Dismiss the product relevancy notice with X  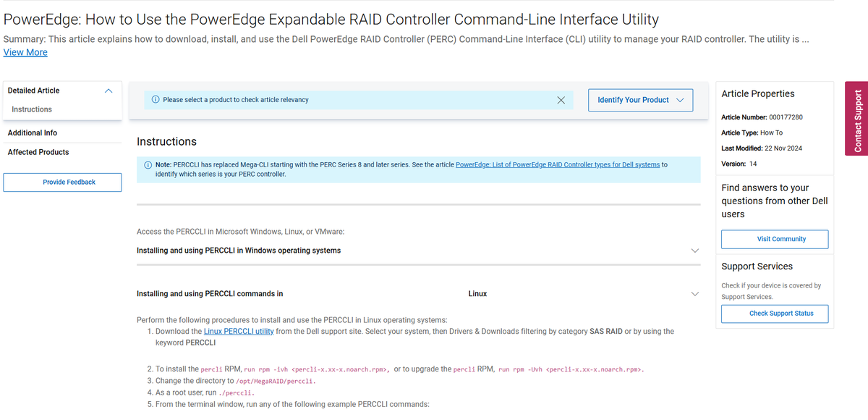561,100
